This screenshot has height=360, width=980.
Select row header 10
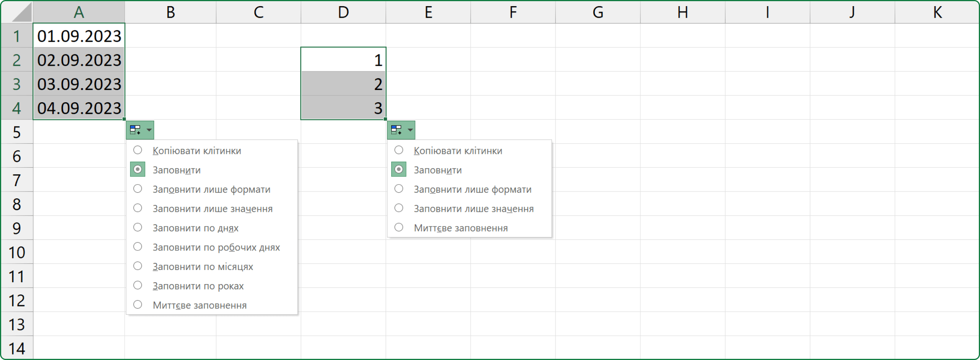click(17, 252)
